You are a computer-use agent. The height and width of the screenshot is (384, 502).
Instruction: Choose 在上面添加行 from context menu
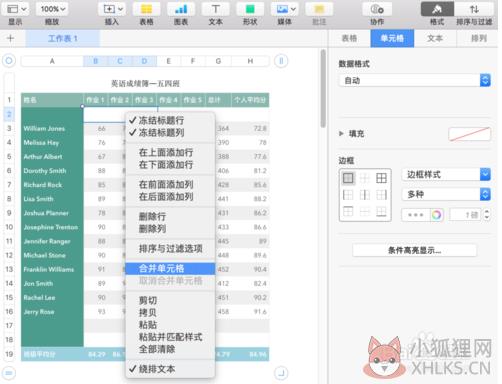[x=170, y=152]
